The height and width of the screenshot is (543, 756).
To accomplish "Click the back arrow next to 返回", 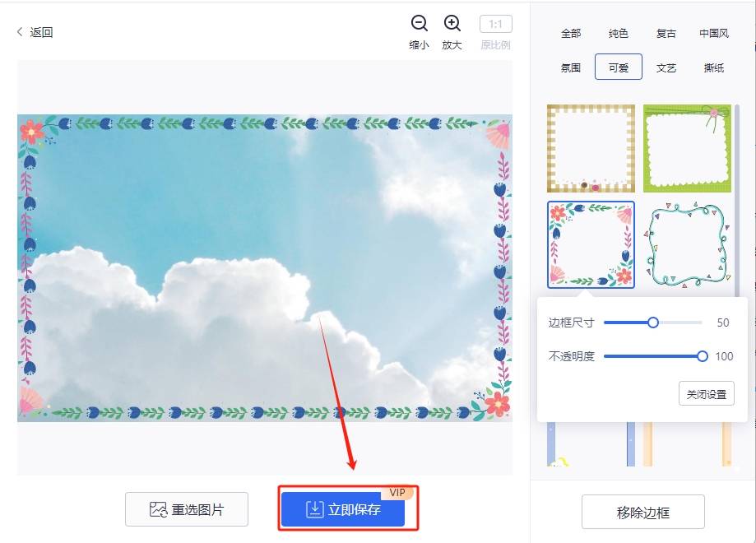I will pyautogui.click(x=18, y=31).
